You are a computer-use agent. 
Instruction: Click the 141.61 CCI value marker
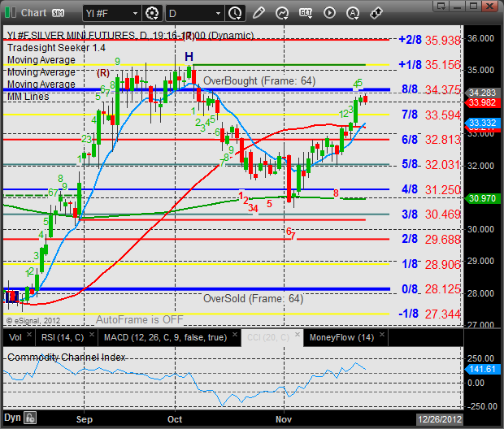(483, 369)
